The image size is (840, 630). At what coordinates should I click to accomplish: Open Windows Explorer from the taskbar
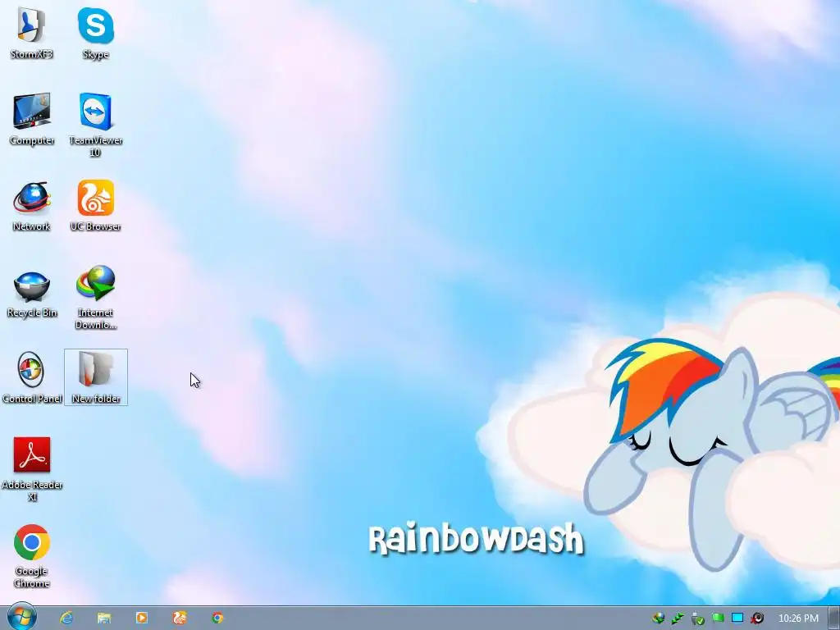104,618
